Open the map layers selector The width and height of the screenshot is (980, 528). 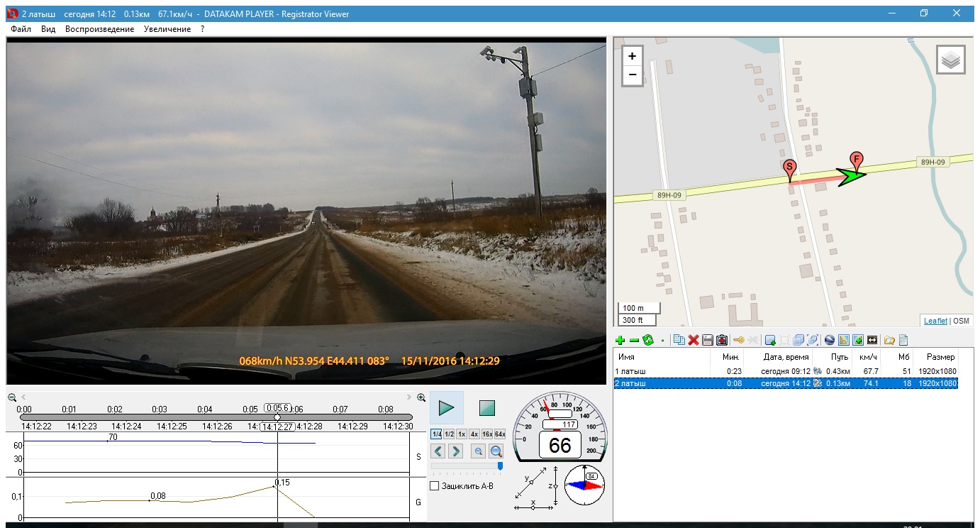tap(951, 60)
